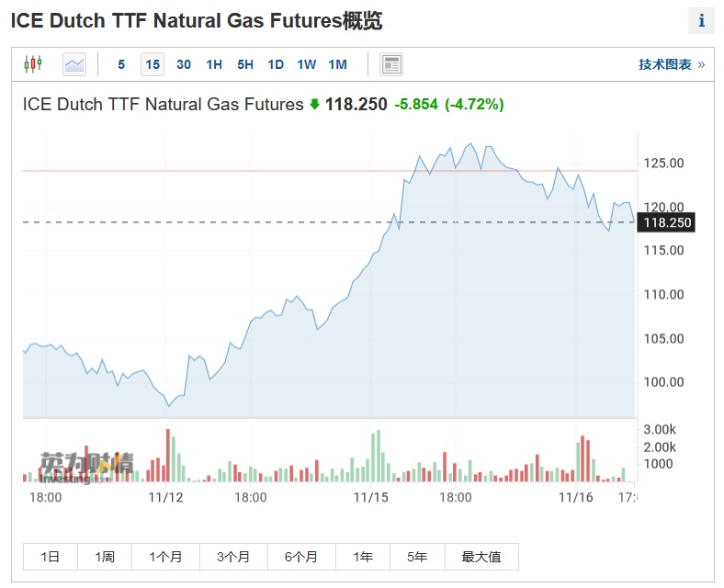Image resolution: width=724 pixels, height=588 pixels.
Task: Show the 1周 time range
Action: point(104,557)
